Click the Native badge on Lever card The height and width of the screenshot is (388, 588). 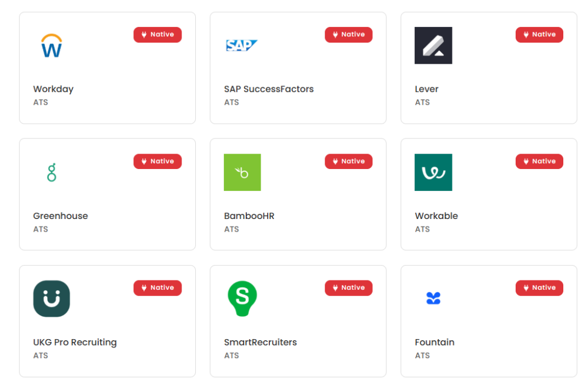coord(539,34)
